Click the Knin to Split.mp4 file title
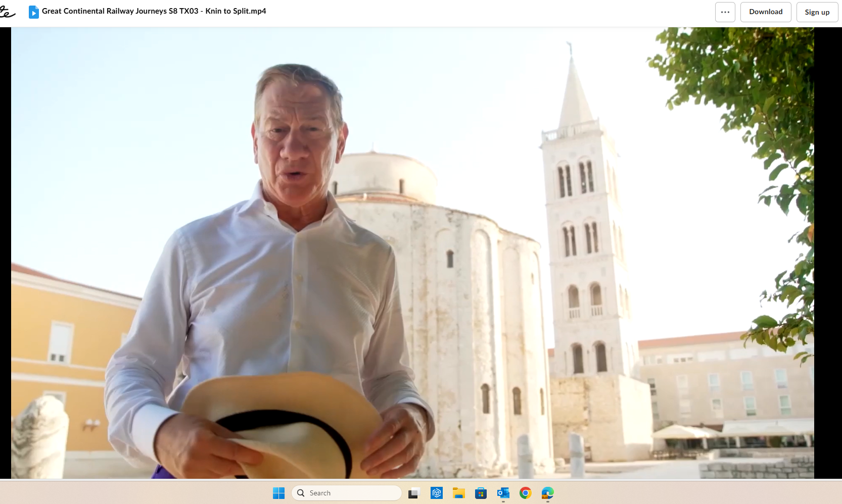The image size is (842, 504). (x=154, y=11)
